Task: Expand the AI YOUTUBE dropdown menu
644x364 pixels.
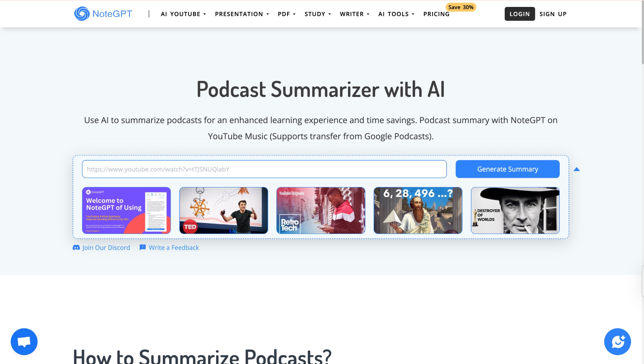Action: pos(183,14)
